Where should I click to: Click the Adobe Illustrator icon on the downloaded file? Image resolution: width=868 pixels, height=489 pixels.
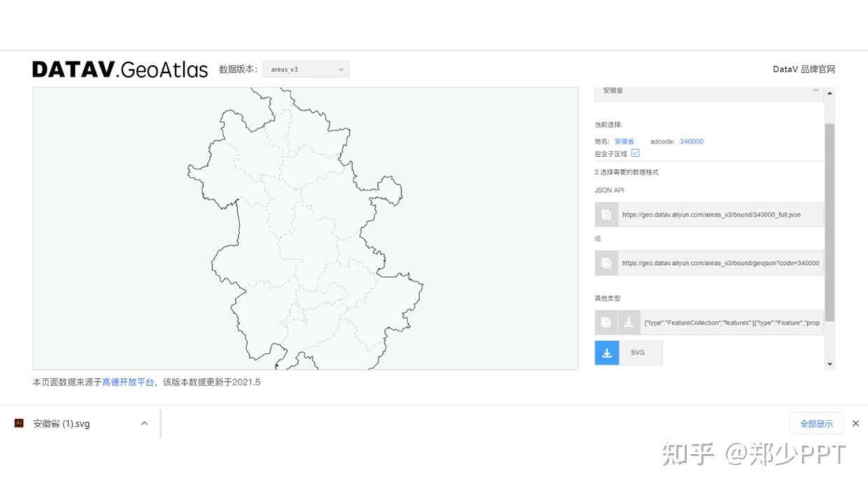(x=20, y=423)
